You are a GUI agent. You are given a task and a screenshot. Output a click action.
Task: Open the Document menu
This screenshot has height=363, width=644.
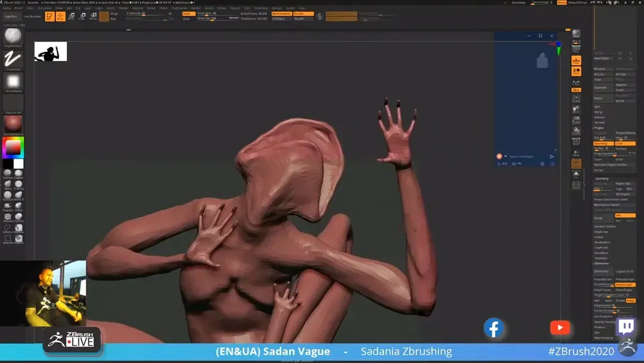tap(44, 8)
